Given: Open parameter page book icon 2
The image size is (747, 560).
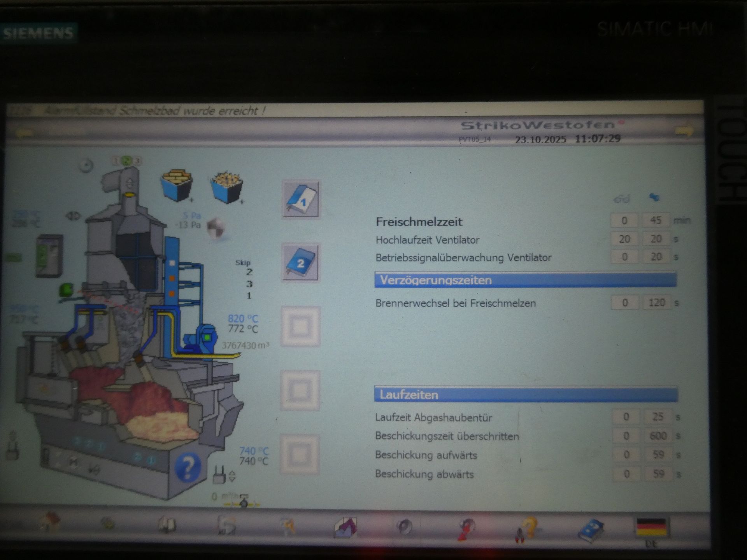Looking at the screenshot, I should pos(300,263).
